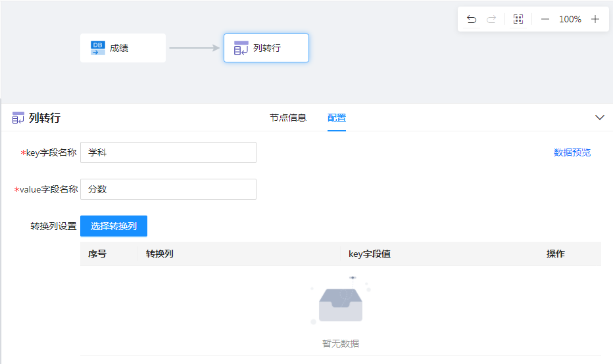Click the fit-canvas-to-screen icon
Image resolution: width=613 pixels, height=364 pixels.
pyautogui.click(x=518, y=19)
